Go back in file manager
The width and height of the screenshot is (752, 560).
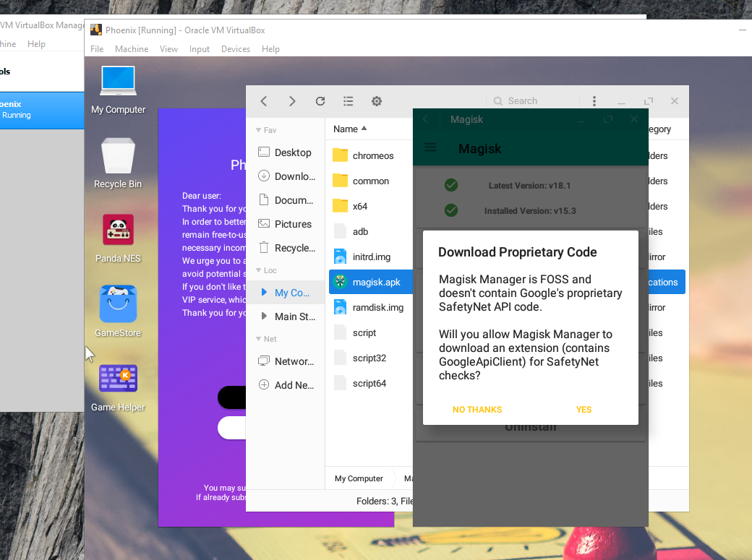tap(264, 101)
